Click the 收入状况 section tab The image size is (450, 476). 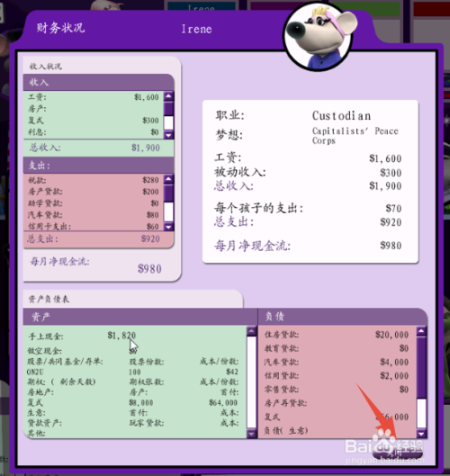[x=46, y=67]
